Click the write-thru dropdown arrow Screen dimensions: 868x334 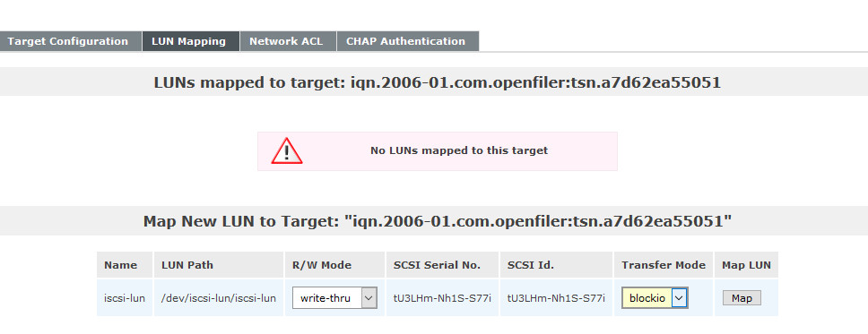pos(369,298)
